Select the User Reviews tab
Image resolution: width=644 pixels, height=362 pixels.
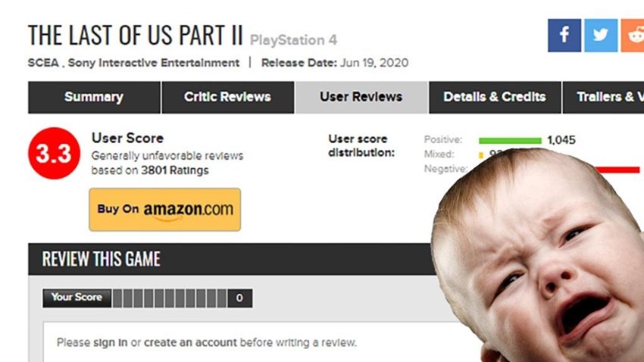click(361, 97)
